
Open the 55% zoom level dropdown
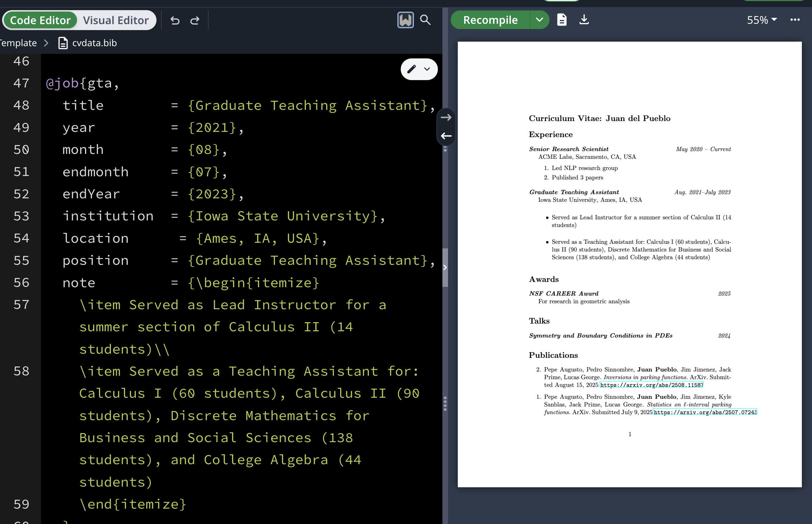pos(762,20)
